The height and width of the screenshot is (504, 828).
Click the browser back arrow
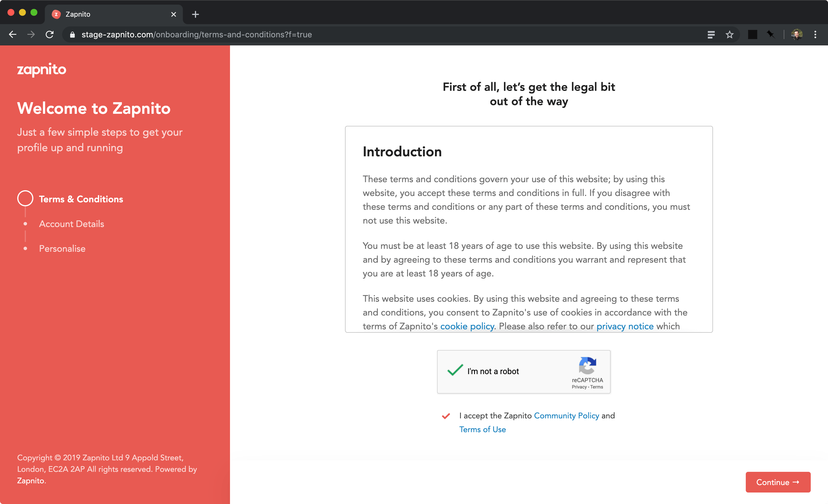(x=13, y=34)
